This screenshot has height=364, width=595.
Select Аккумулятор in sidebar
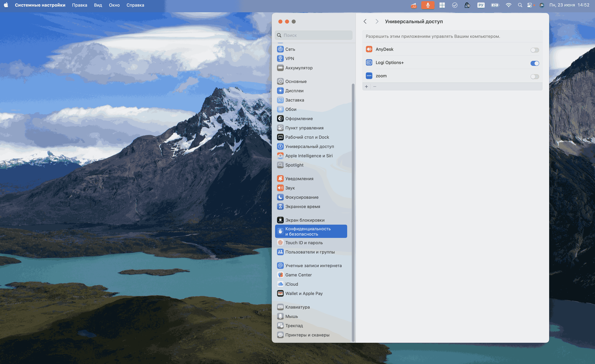click(x=311, y=68)
